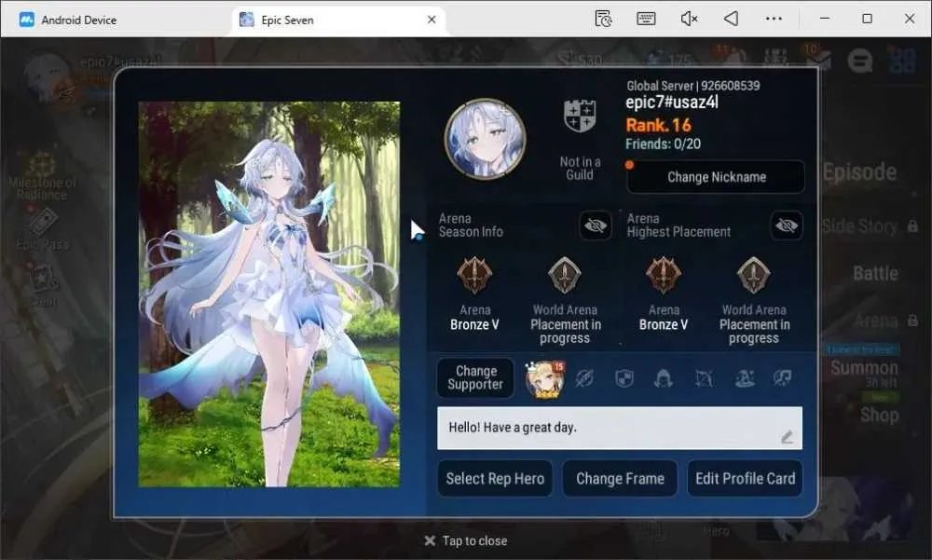Click the Change Nickname button
The image size is (932, 560).
click(716, 176)
